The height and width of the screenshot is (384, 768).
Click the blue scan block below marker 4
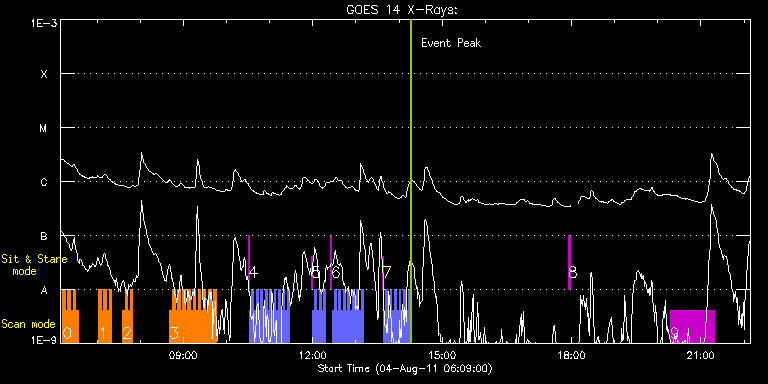270,316
